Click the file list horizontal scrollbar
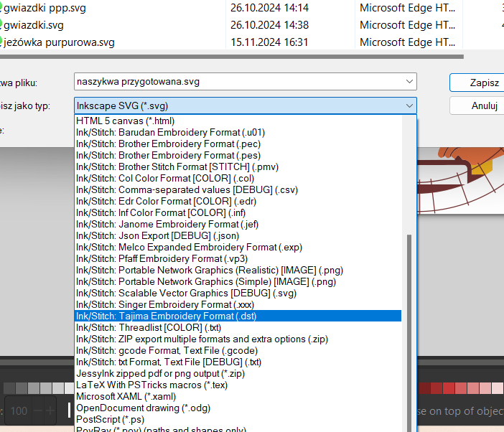Viewport: 504px width, 432px height. (231, 57)
